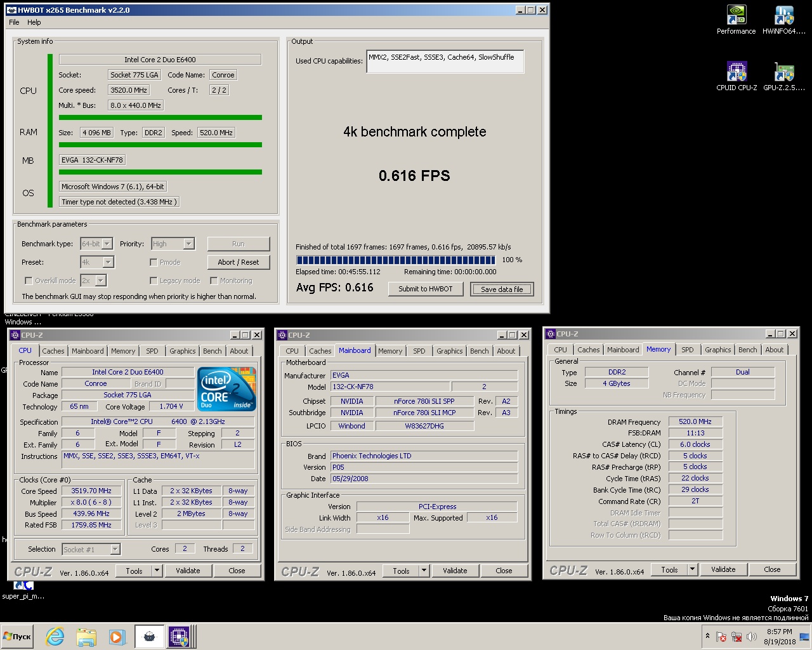Viewport: 812px width, 650px height.
Task: Open the Performance desktop shortcut
Action: 736,20
